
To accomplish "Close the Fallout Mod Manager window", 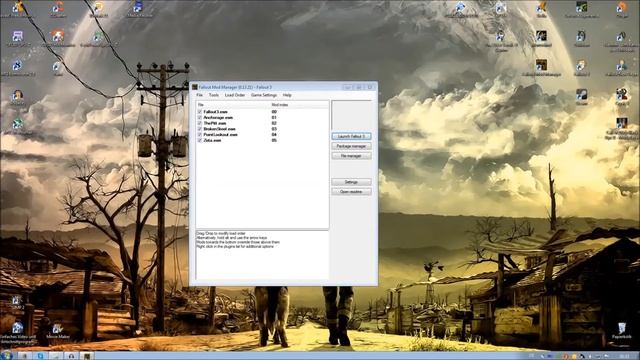I will (x=370, y=87).
